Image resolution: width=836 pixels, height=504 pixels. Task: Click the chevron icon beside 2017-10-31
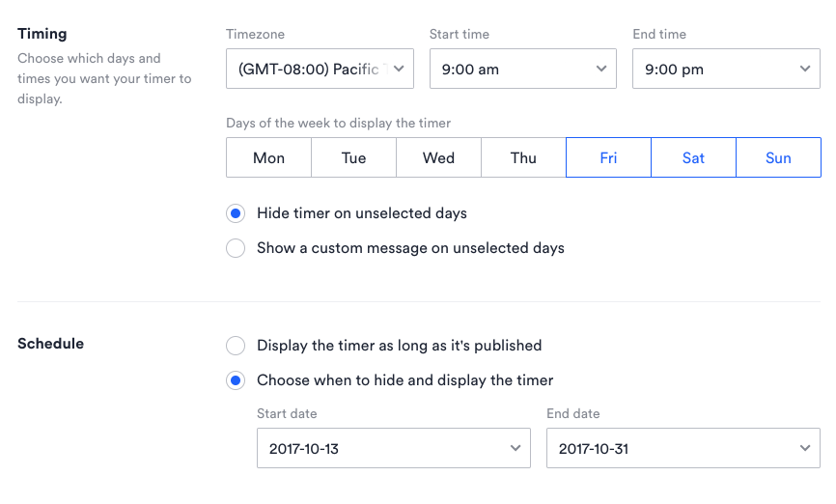click(x=805, y=449)
